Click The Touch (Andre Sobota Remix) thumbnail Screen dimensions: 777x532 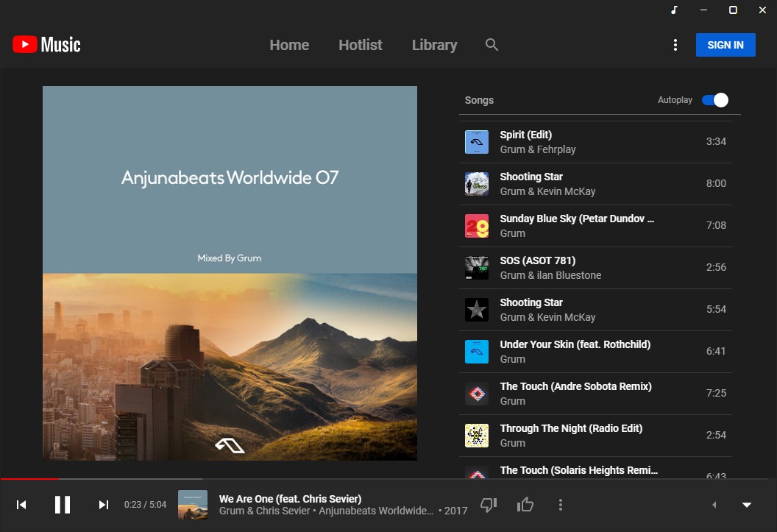point(477,394)
